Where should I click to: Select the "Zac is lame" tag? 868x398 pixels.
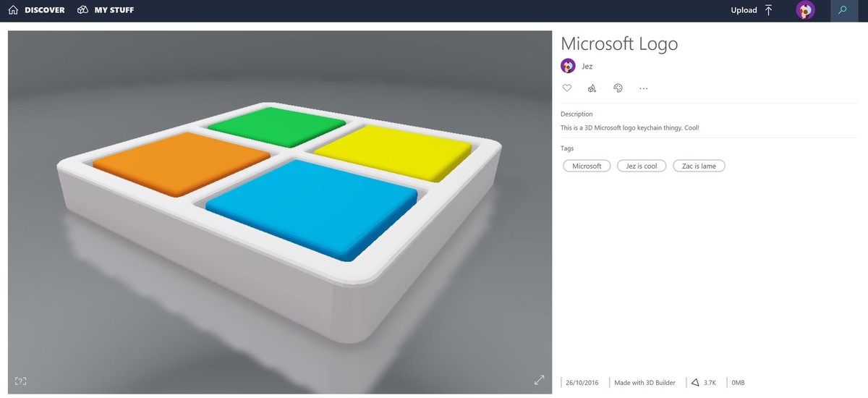tap(699, 166)
